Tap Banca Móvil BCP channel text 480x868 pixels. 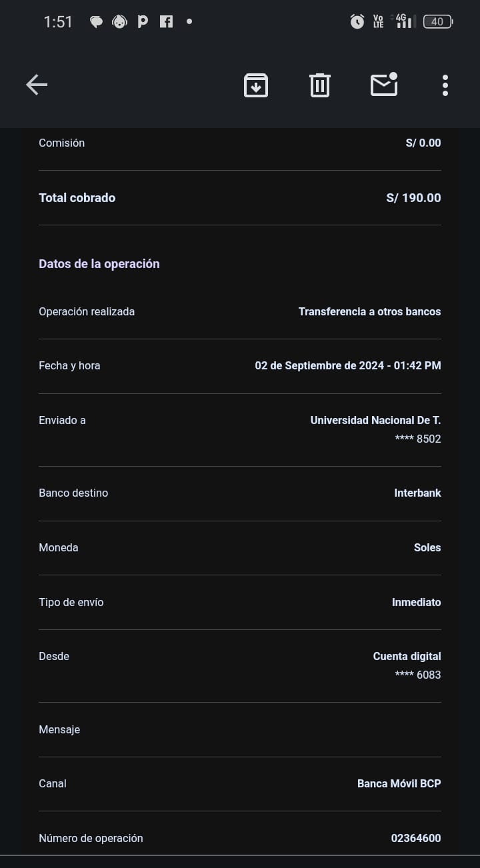[x=399, y=783]
